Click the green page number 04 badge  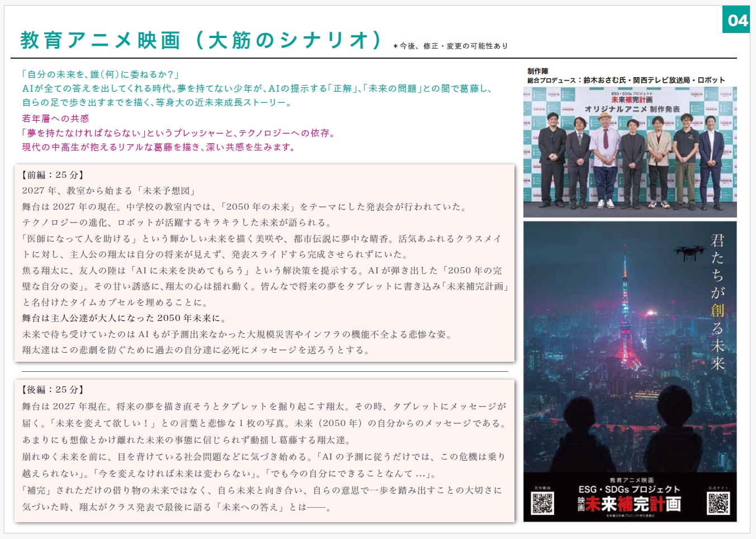(736, 20)
